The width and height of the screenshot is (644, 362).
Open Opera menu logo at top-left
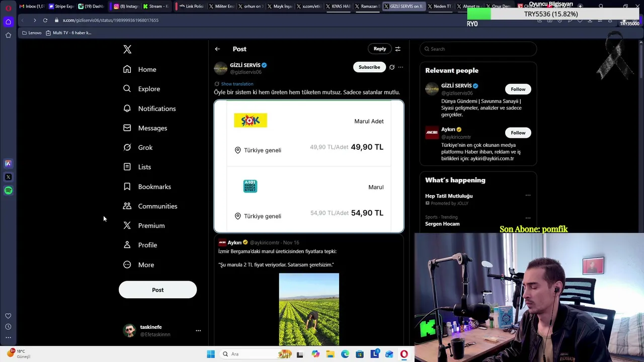[8, 7]
